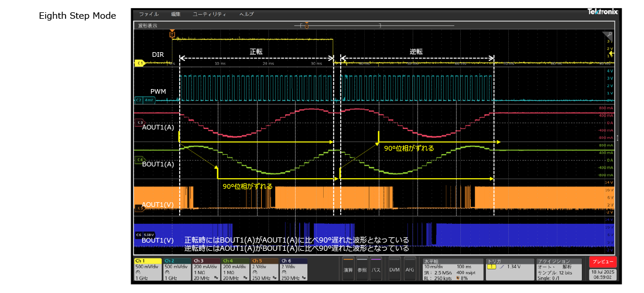This screenshot has width=644, height=293.
Task: Click the DVM button
Action: (394, 270)
